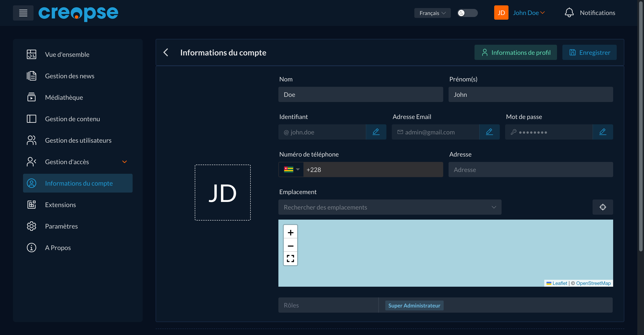Image resolution: width=644 pixels, height=335 pixels.
Task: Toggle map fullscreen view
Action: pos(290,259)
